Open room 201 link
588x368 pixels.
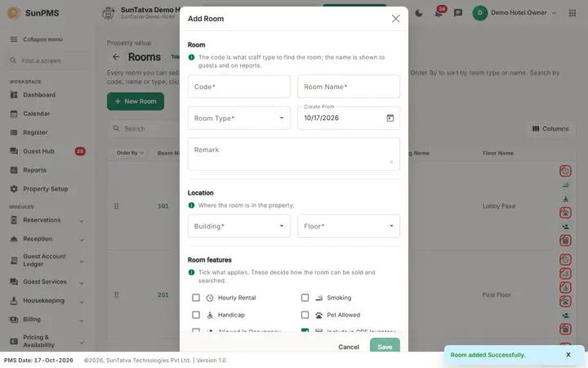pos(163,294)
